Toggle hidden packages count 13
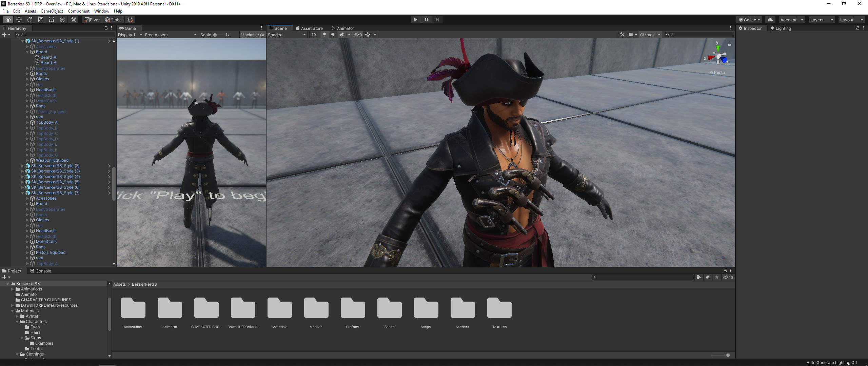This screenshot has width=868, height=366. click(x=728, y=277)
